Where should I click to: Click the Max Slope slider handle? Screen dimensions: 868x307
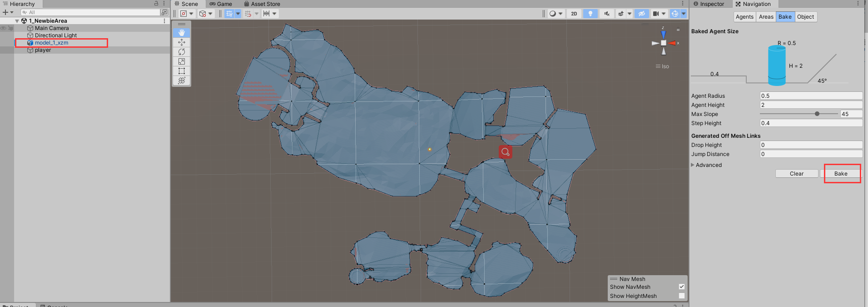tap(817, 114)
